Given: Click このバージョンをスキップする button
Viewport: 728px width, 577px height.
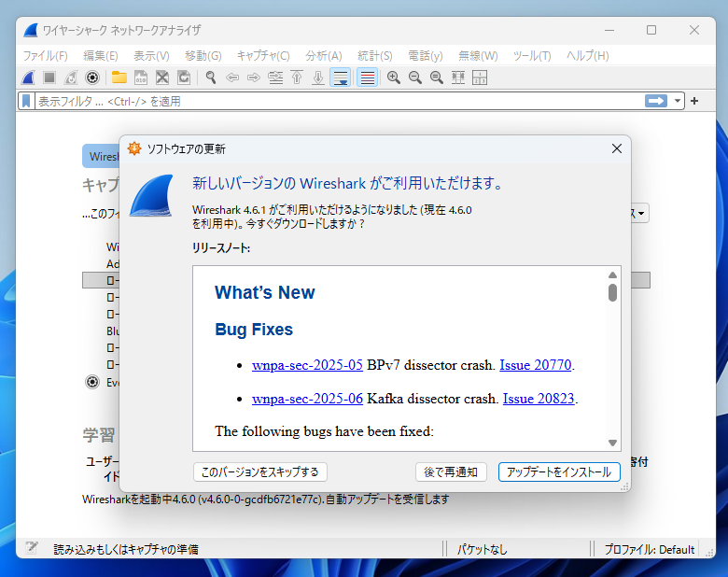Looking at the screenshot, I should pos(260,472).
